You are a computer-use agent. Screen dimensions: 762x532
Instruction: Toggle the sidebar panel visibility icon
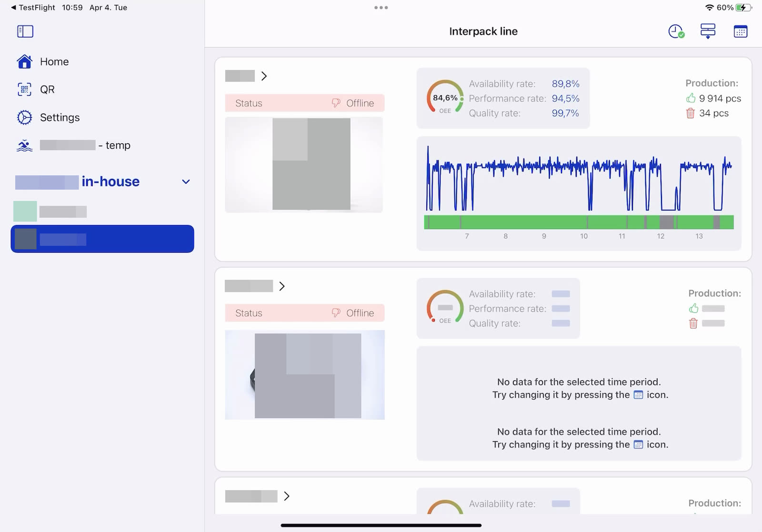point(25,31)
